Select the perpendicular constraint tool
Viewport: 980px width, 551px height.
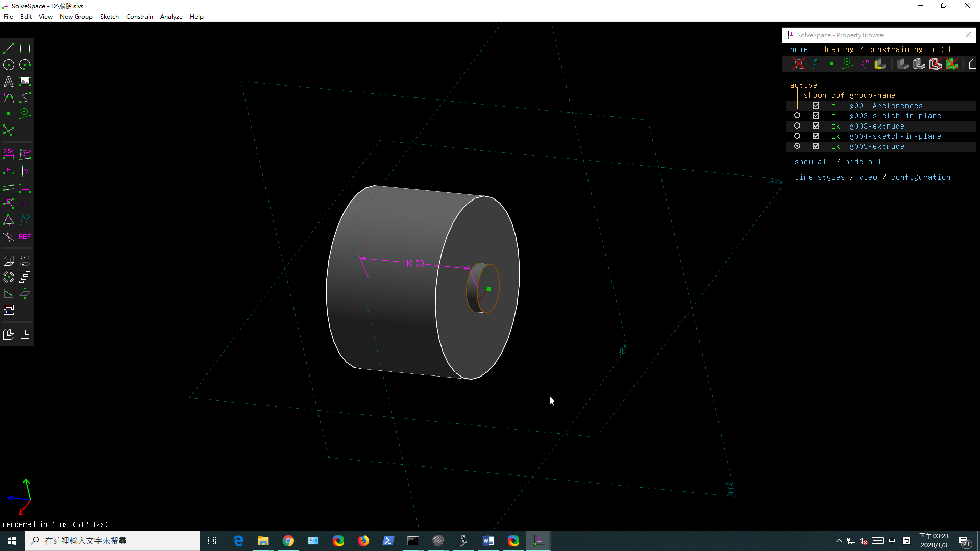click(x=25, y=188)
